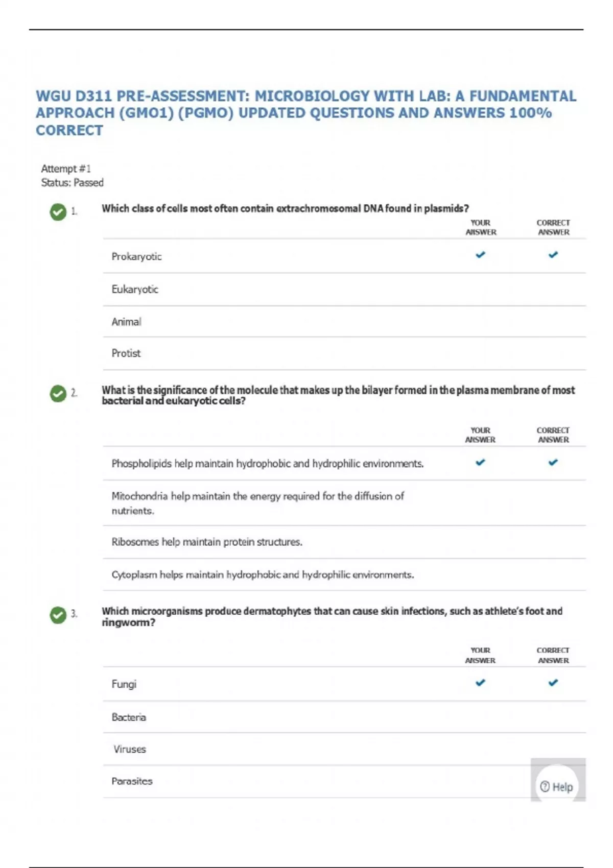Select the Viruses answer option
This screenshot has height=868, width=613.
(130, 750)
